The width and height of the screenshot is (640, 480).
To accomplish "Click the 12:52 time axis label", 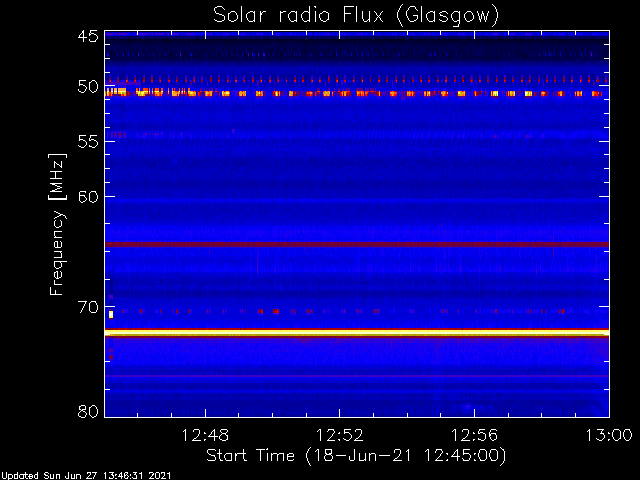I will tap(340, 435).
